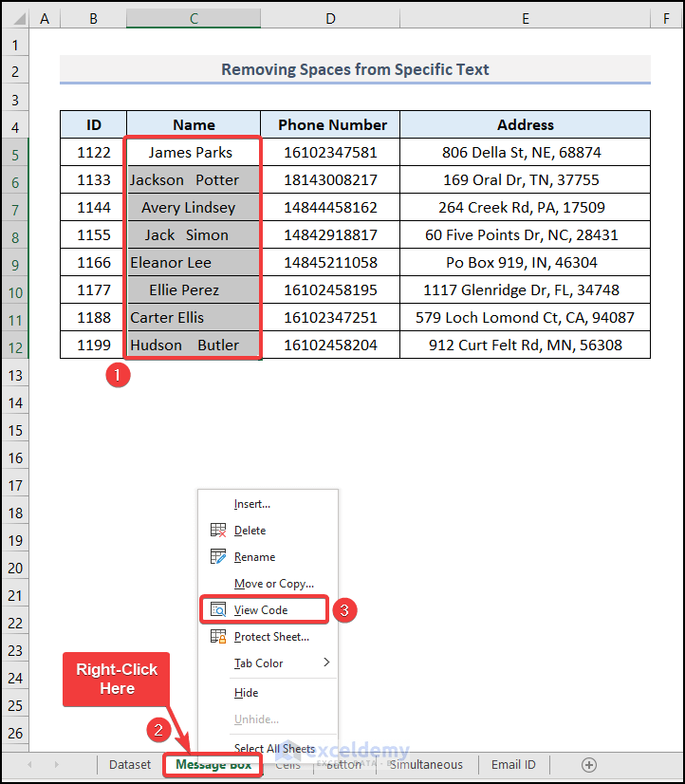The image size is (685, 784).
Task: Add a new sheet with plus button
Action: 589,764
